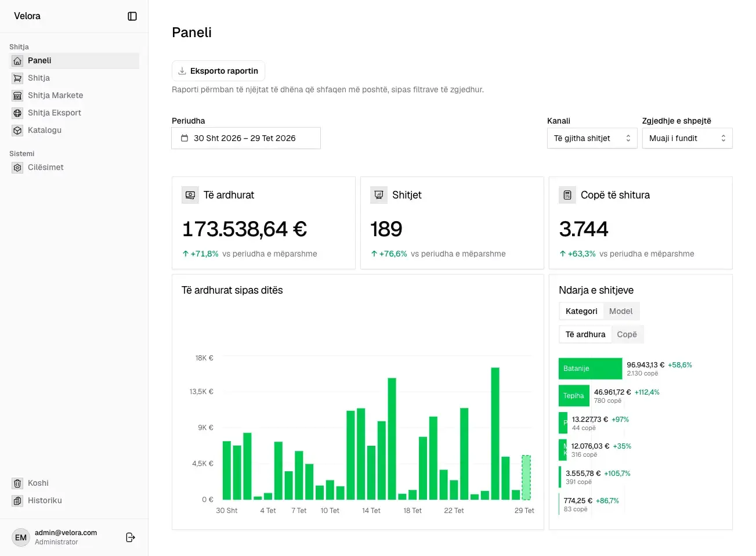The width and height of the screenshot is (756, 556).
Task: Open the Kanali dropdown
Action: (592, 138)
